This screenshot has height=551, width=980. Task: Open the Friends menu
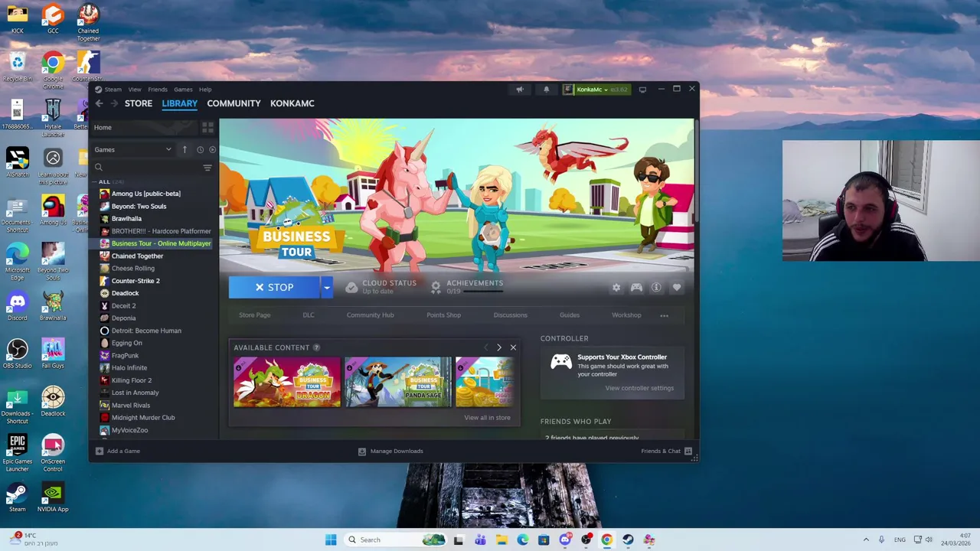click(x=158, y=90)
